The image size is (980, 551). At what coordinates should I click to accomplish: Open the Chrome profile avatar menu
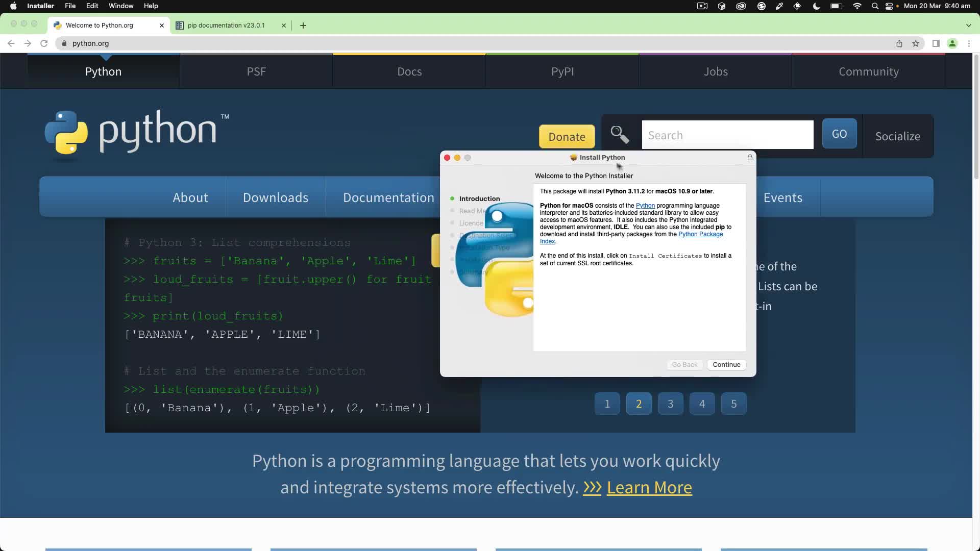point(952,43)
